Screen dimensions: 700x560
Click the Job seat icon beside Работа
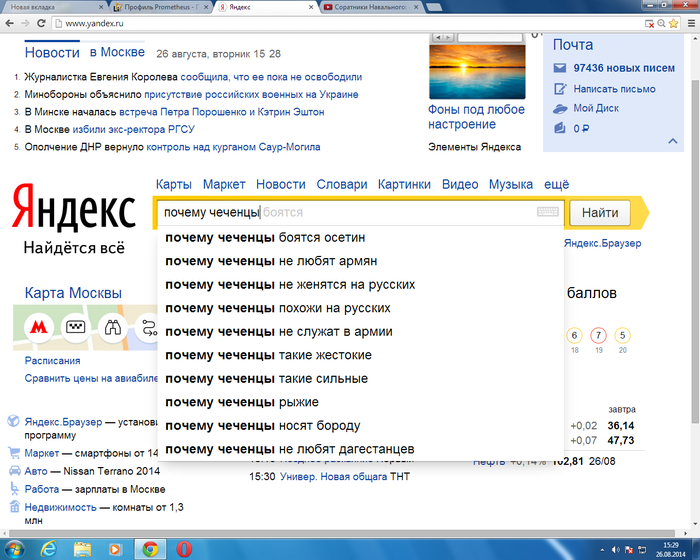click(x=14, y=489)
